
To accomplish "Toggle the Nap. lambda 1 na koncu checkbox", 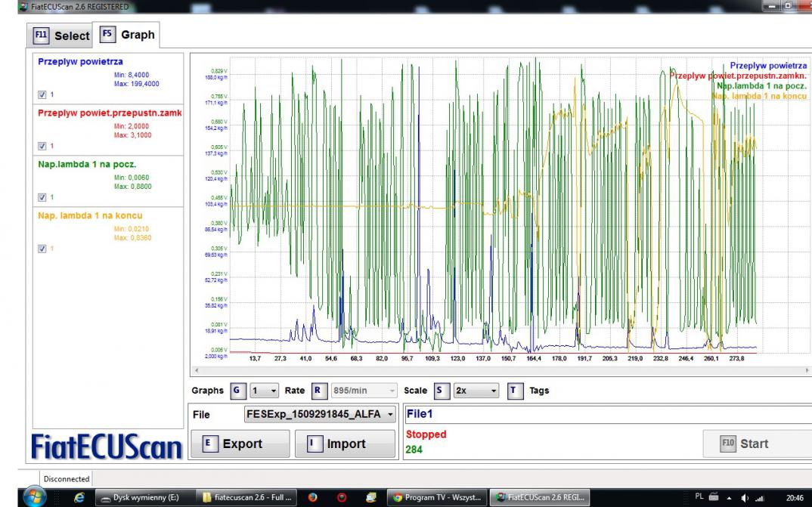I will 42,249.
